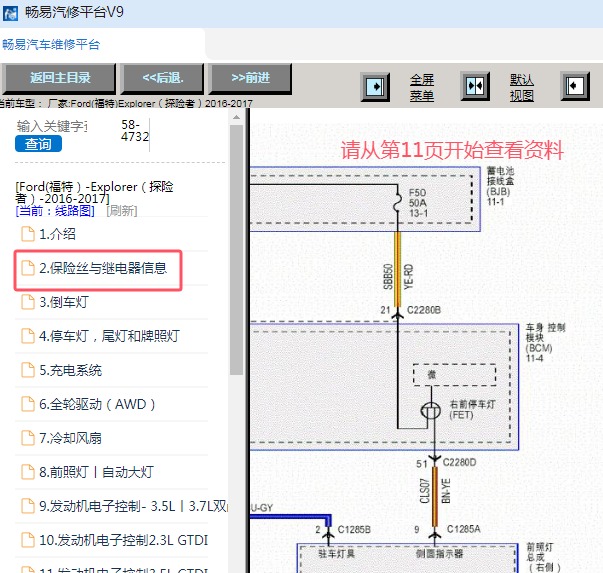
Task: Click the 畅易汽修平台V9 app logo icon
Action: [x=10, y=14]
